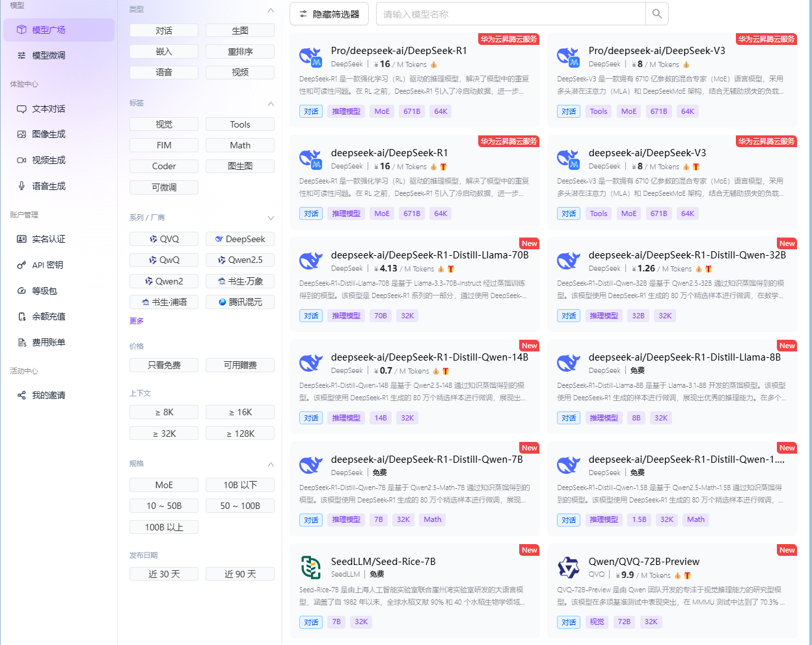Viewport: 812px width, 645px height.
Task: Open SeedLLM/Seed-Rice-7B model title
Action: [383, 562]
